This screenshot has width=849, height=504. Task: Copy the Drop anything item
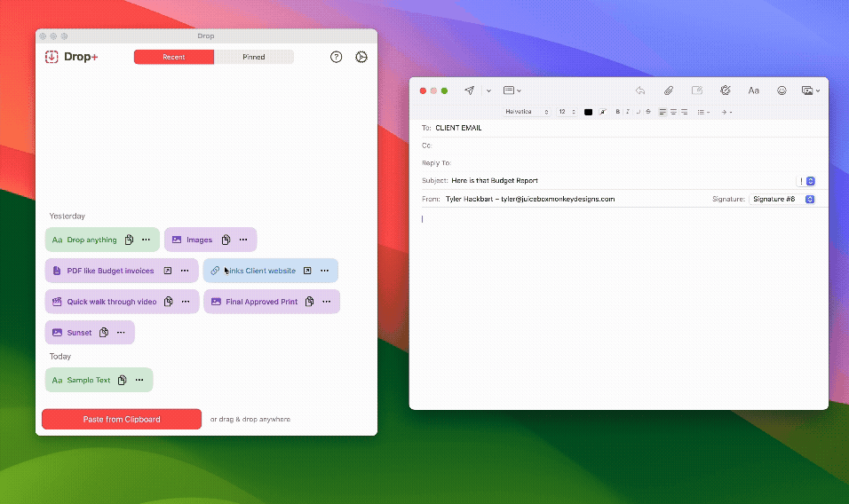pyautogui.click(x=129, y=240)
